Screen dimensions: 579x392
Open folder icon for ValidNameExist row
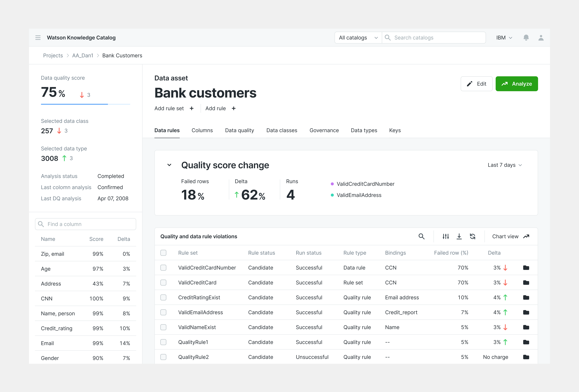[526, 327]
